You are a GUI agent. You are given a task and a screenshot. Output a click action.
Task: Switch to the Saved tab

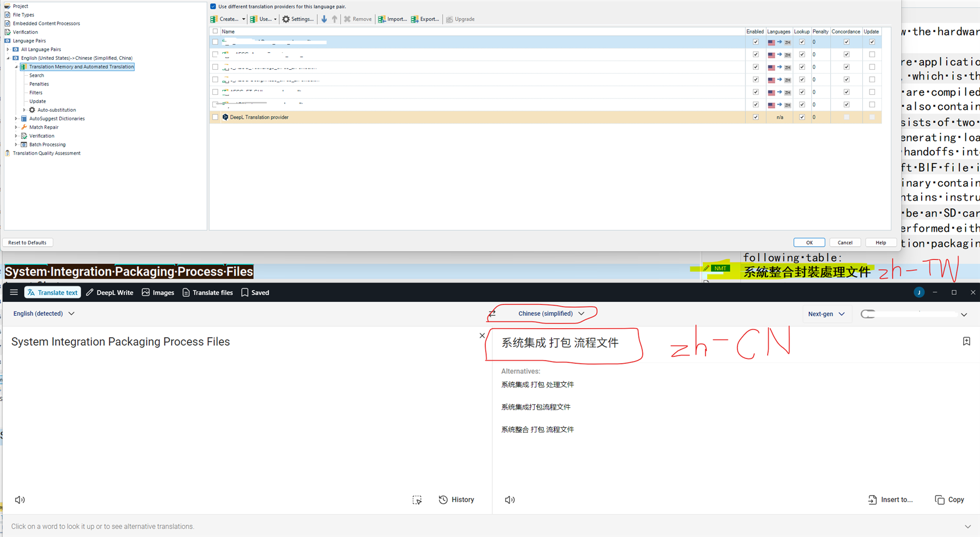point(255,292)
